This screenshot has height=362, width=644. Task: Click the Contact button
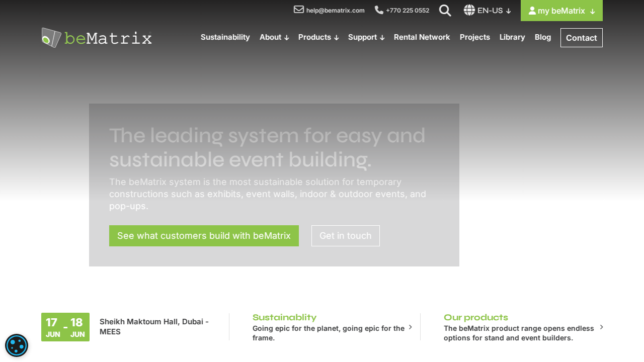coord(582,38)
